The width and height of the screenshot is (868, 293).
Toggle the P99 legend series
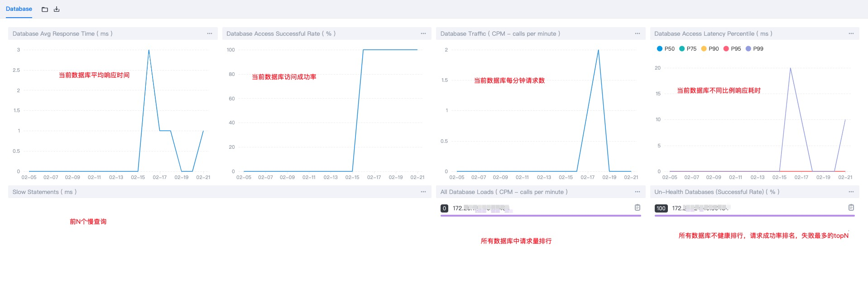click(x=754, y=49)
